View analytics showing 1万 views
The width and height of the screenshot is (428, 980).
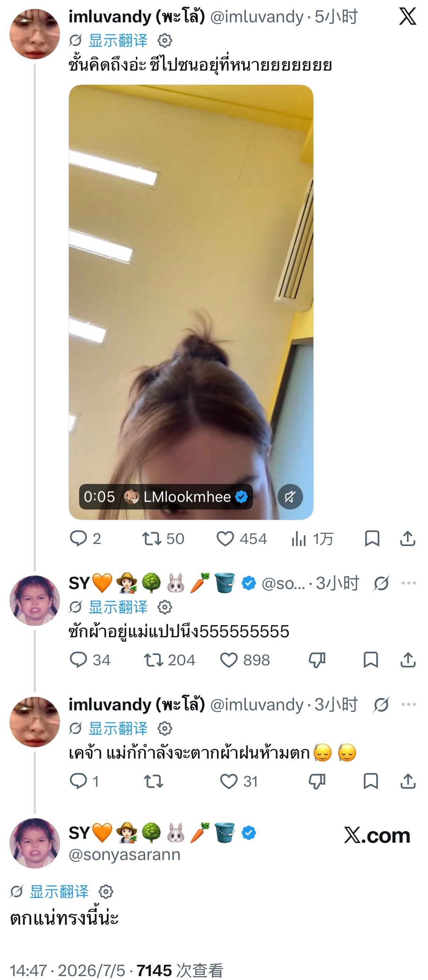312,539
